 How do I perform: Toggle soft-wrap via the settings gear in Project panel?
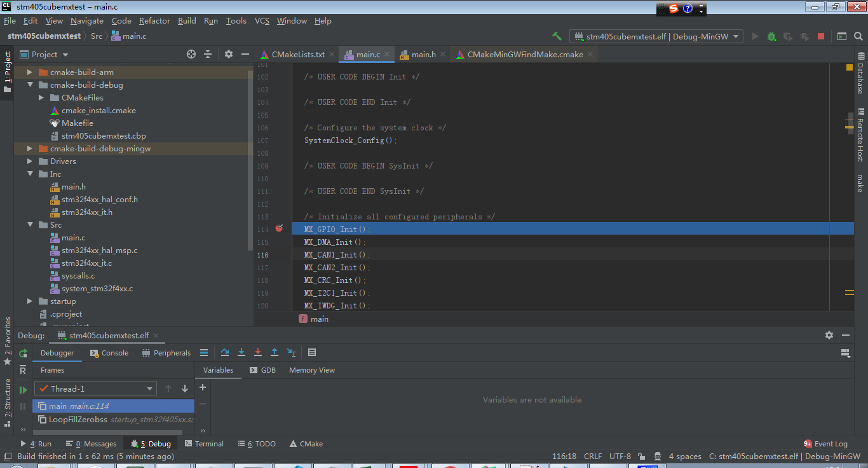tap(228, 54)
